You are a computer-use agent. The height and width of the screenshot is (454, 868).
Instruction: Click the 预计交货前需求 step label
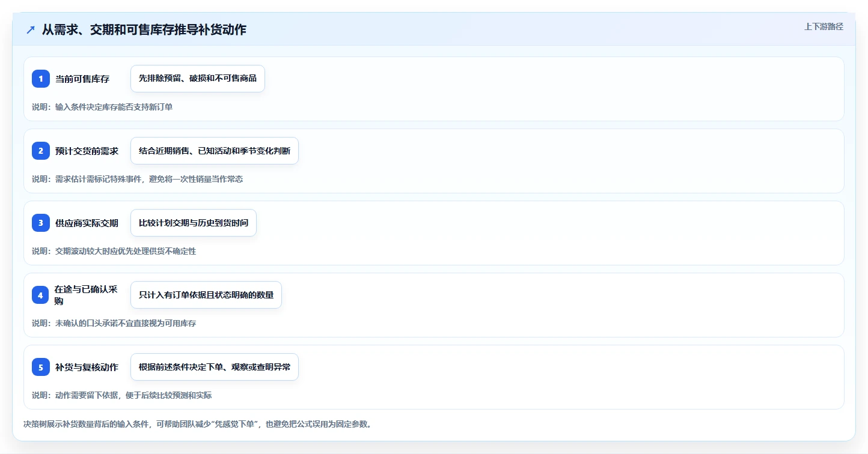click(87, 151)
